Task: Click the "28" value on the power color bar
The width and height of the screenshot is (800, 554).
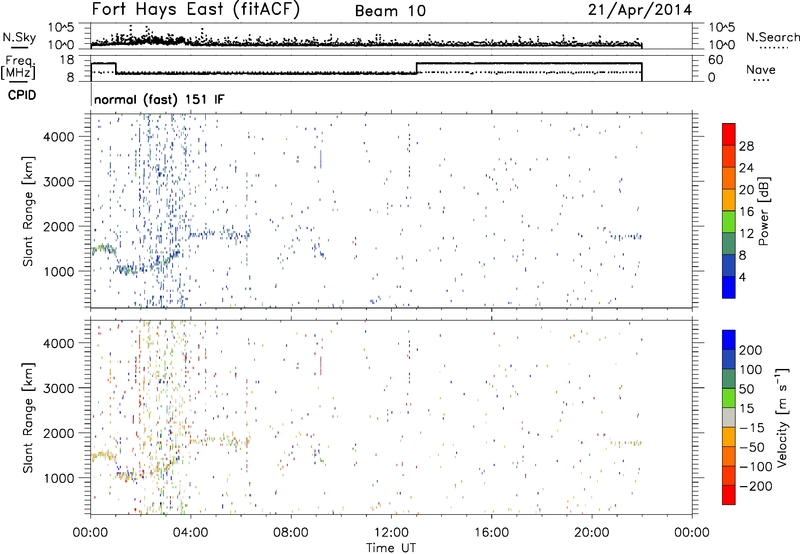Action: (x=746, y=146)
